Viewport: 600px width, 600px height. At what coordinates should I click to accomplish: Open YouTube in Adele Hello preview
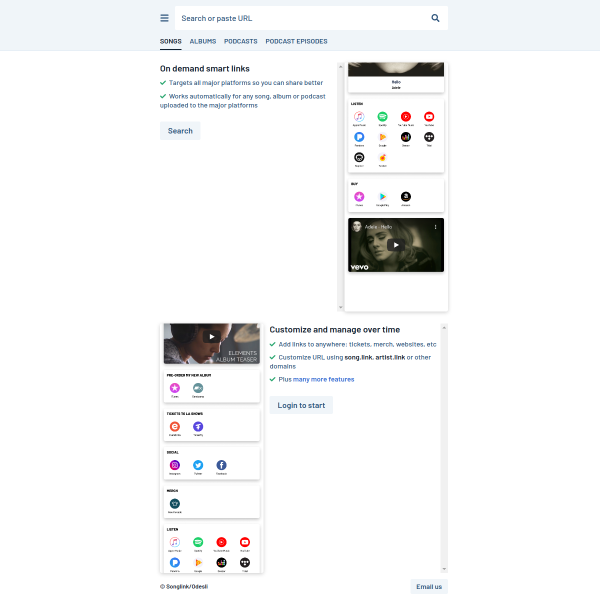[x=429, y=116]
